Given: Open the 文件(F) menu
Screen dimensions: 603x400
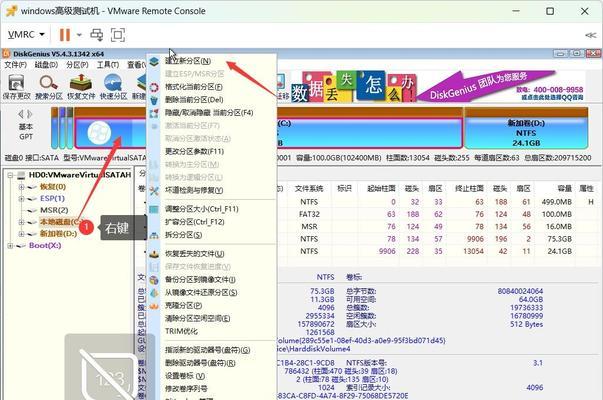Looking at the screenshot, I should coord(15,65).
